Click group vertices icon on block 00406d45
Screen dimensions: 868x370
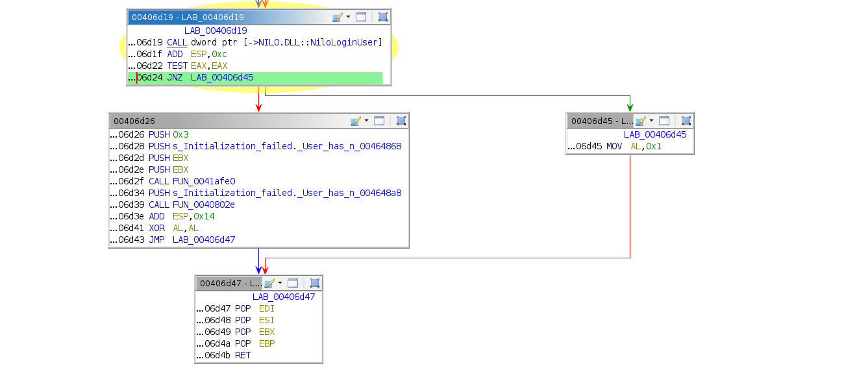coord(686,121)
